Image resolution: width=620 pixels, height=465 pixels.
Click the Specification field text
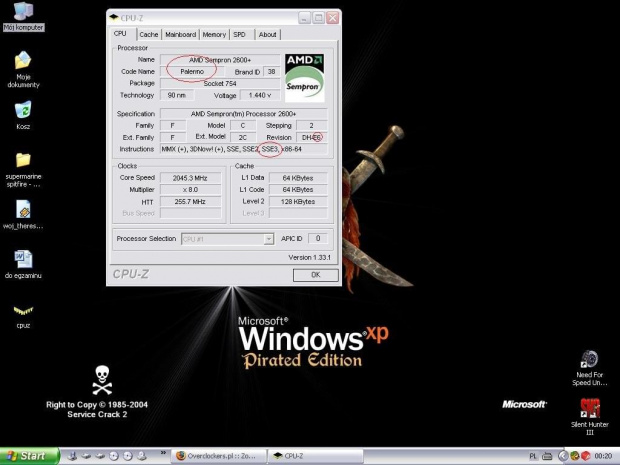pyautogui.click(x=244, y=113)
